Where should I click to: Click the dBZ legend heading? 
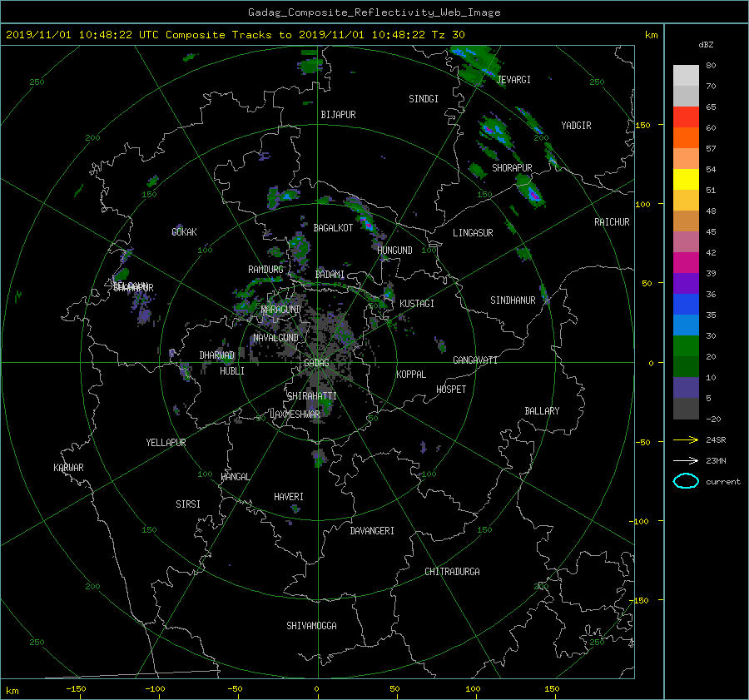706,45
